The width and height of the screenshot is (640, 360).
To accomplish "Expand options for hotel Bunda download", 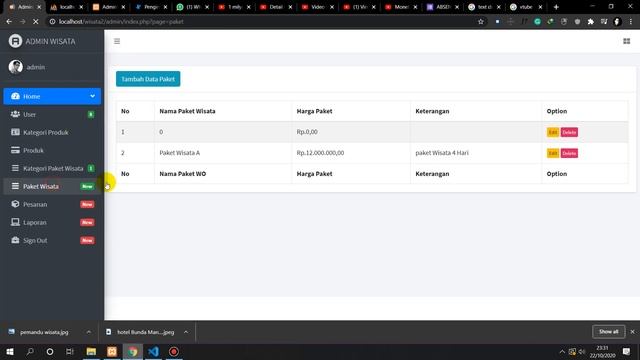I will point(186,332).
